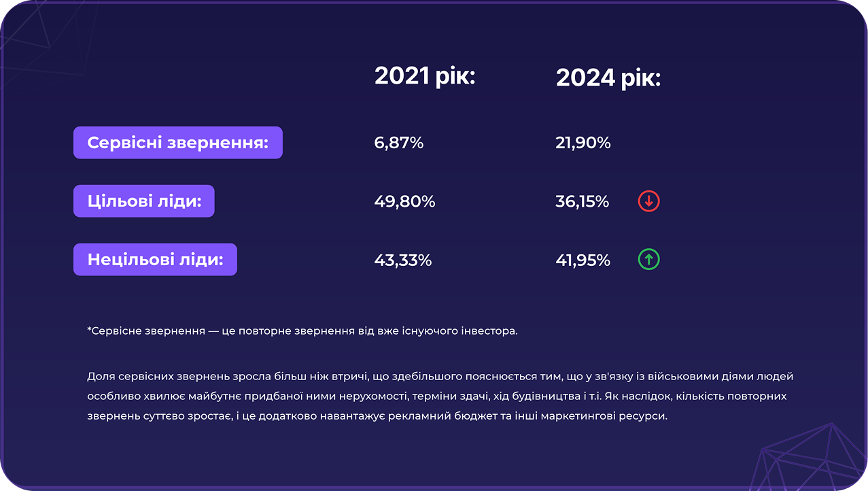Viewport: 868px width, 491px height.
Task: Click the footnote asterisk before Сервісне
Action: tap(89, 330)
